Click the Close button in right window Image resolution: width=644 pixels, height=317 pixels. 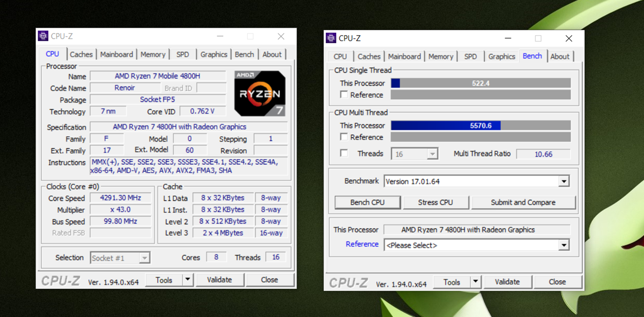coord(557,282)
